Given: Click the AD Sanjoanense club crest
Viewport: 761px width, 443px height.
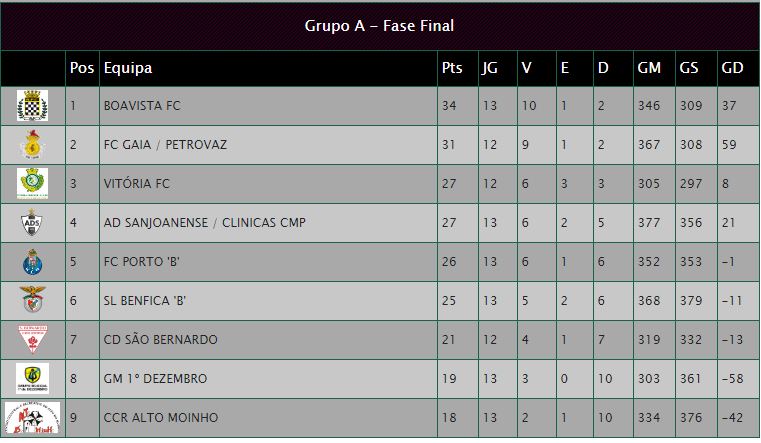Looking at the screenshot, I should tap(32, 223).
